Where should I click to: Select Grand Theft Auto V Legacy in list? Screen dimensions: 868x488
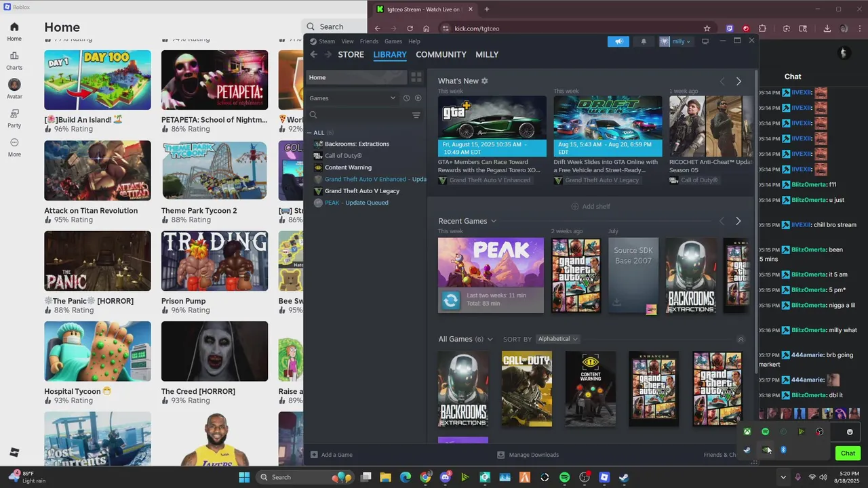[x=362, y=191]
